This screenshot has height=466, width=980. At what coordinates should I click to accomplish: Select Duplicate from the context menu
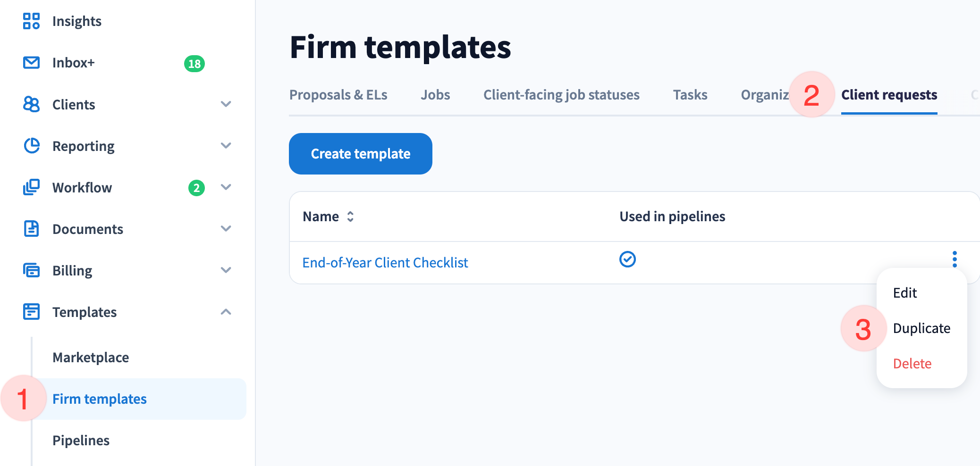(x=921, y=328)
